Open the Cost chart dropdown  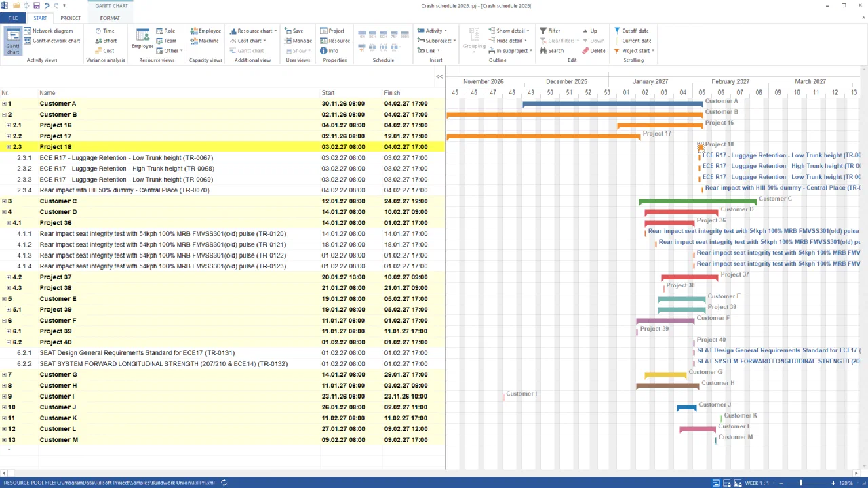click(248, 41)
